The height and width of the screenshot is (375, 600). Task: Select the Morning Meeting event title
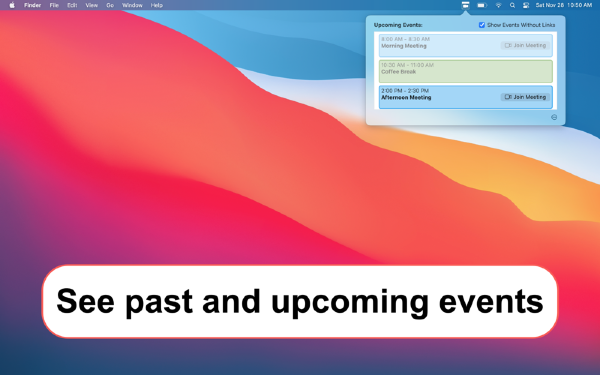[x=404, y=46]
